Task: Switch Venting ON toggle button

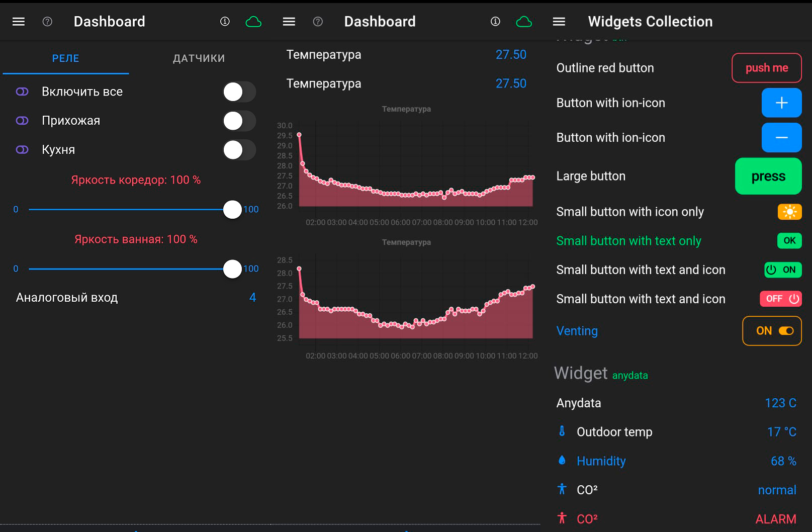Action: [772, 331]
